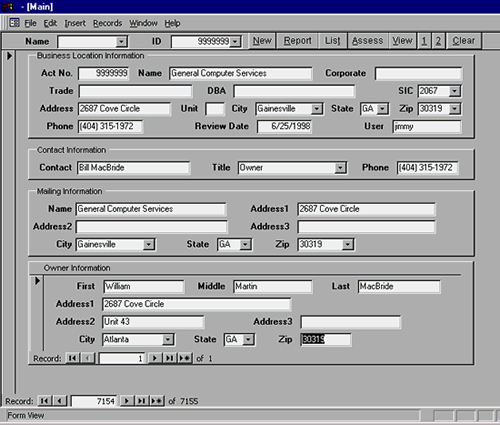Click the Report button
This screenshot has width=500, height=425.
coord(297,41)
